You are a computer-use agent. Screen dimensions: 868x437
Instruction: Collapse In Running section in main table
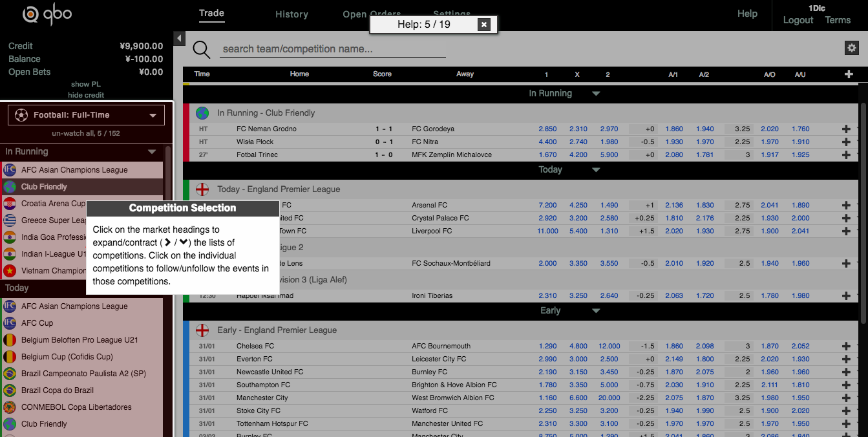tap(596, 94)
